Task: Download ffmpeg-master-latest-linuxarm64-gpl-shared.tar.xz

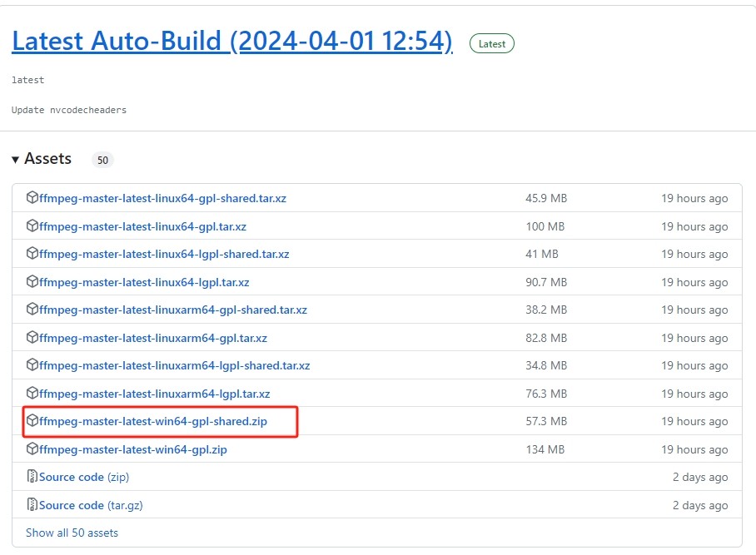Action: point(173,310)
